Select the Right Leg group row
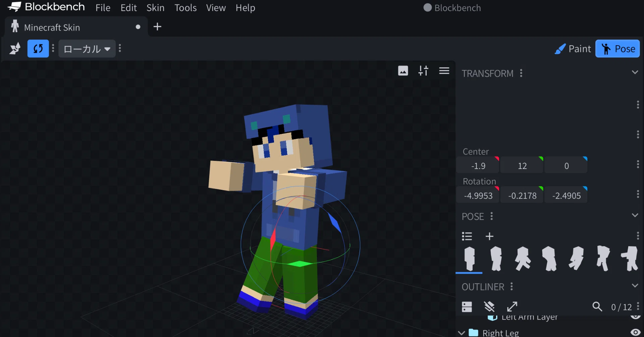 [x=549, y=333]
